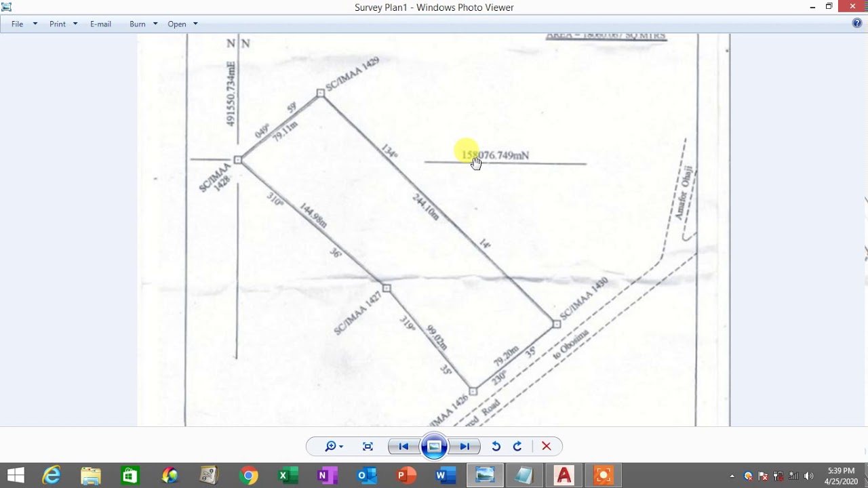The image size is (868, 488).
Task: Expand the Burn dropdown arrow
Action: click(155, 24)
